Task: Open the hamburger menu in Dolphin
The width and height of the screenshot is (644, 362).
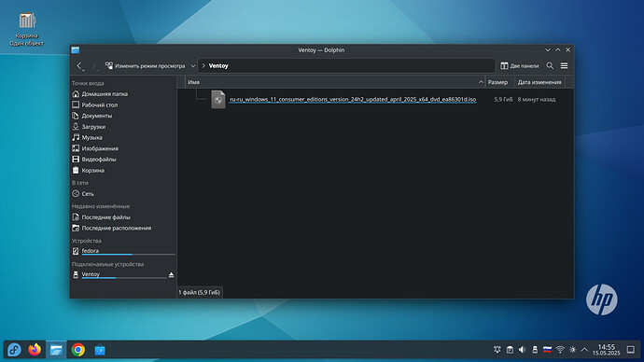Action: (565, 65)
